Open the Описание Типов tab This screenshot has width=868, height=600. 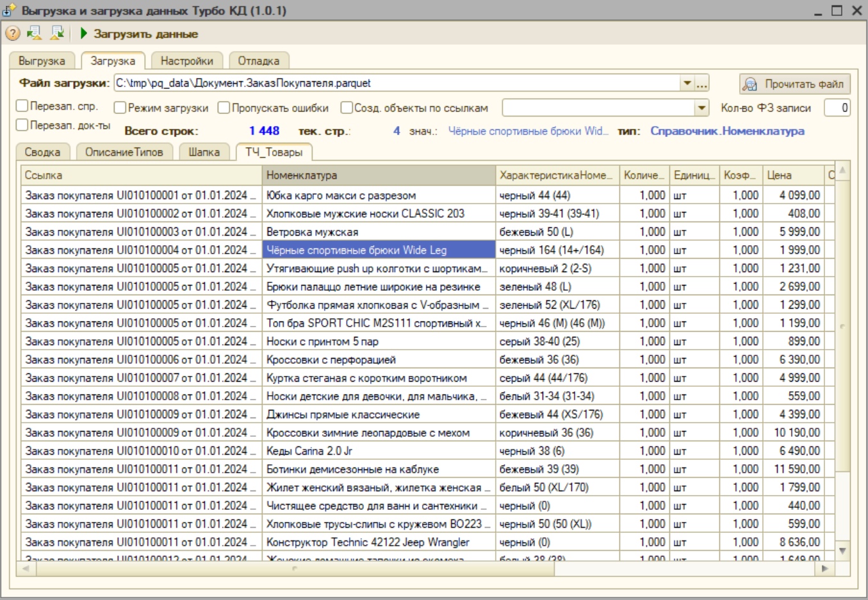(x=124, y=152)
